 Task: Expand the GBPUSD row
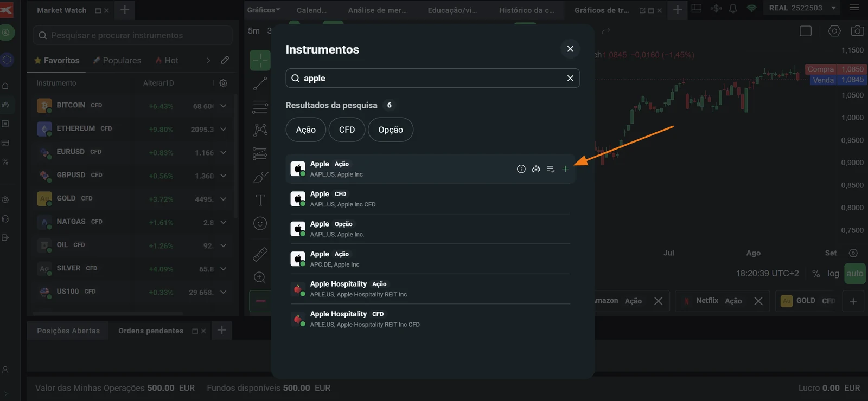(x=223, y=176)
